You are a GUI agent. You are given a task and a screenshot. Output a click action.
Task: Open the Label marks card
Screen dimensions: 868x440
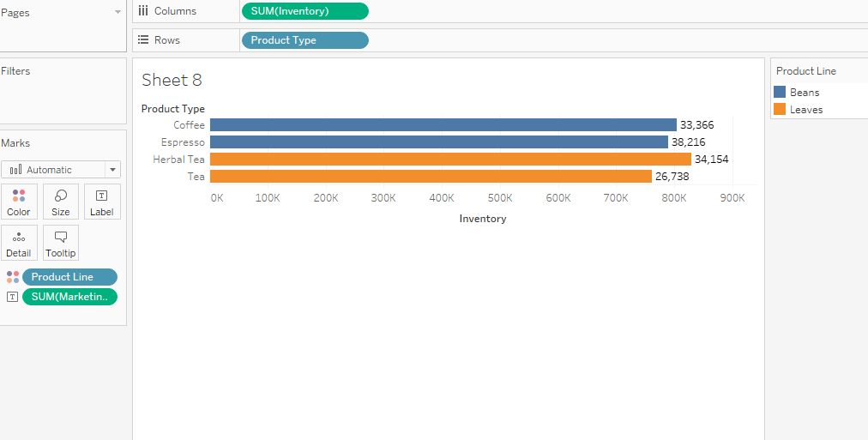102,202
